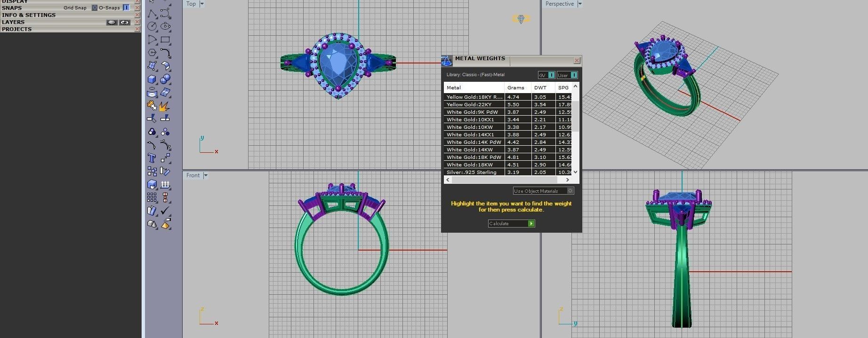
Task: Click the Front viewport title
Action: (x=193, y=175)
